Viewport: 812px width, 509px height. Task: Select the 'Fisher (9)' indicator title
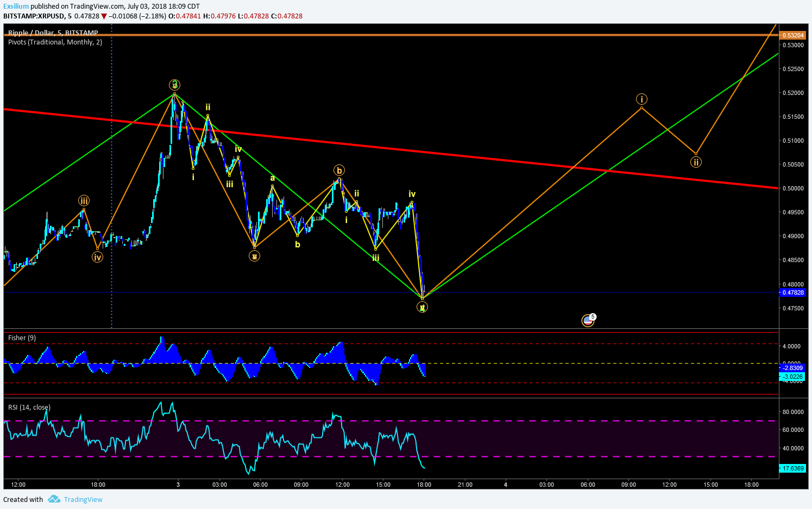pos(22,338)
